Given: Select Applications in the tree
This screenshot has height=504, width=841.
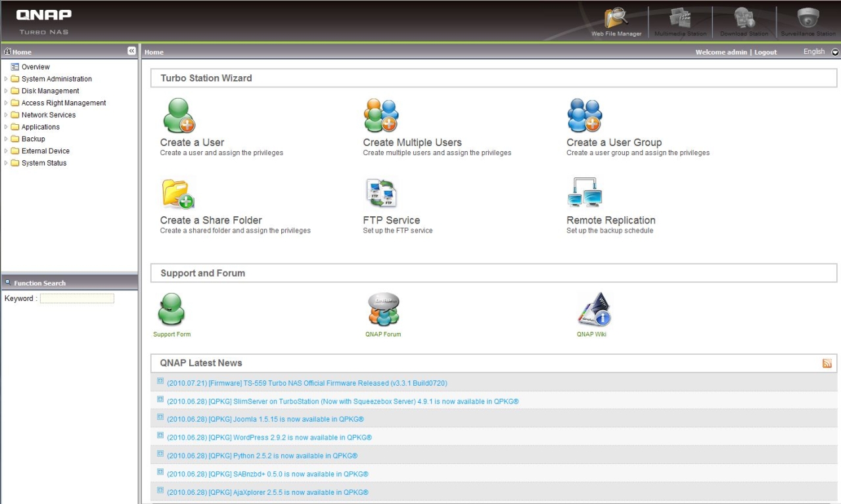Looking at the screenshot, I should 41,127.
